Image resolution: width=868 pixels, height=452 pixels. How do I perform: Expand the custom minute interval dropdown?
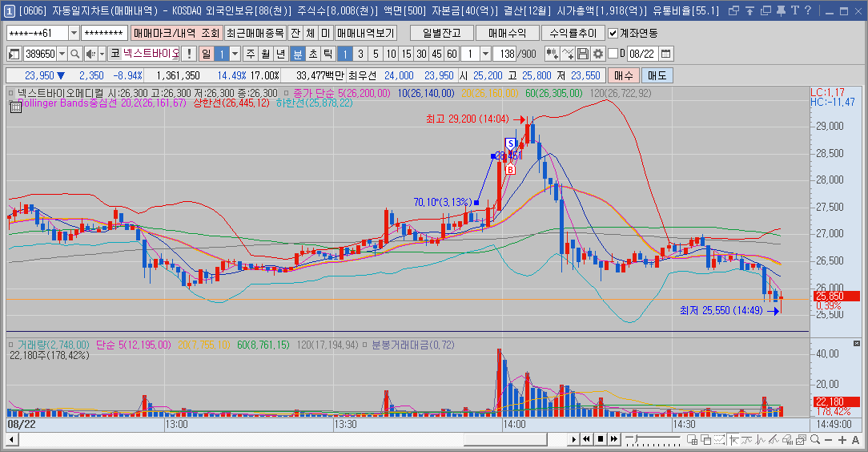[485, 54]
